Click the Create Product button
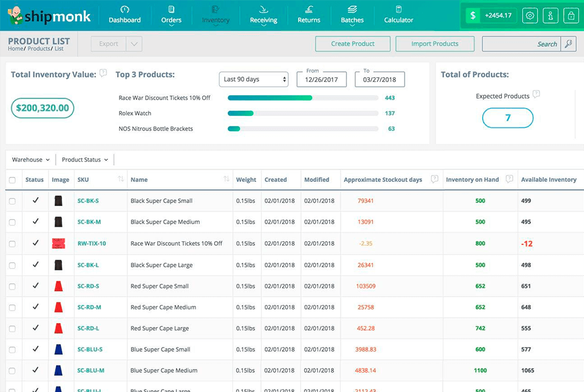The width and height of the screenshot is (584, 392). pos(353,44)
